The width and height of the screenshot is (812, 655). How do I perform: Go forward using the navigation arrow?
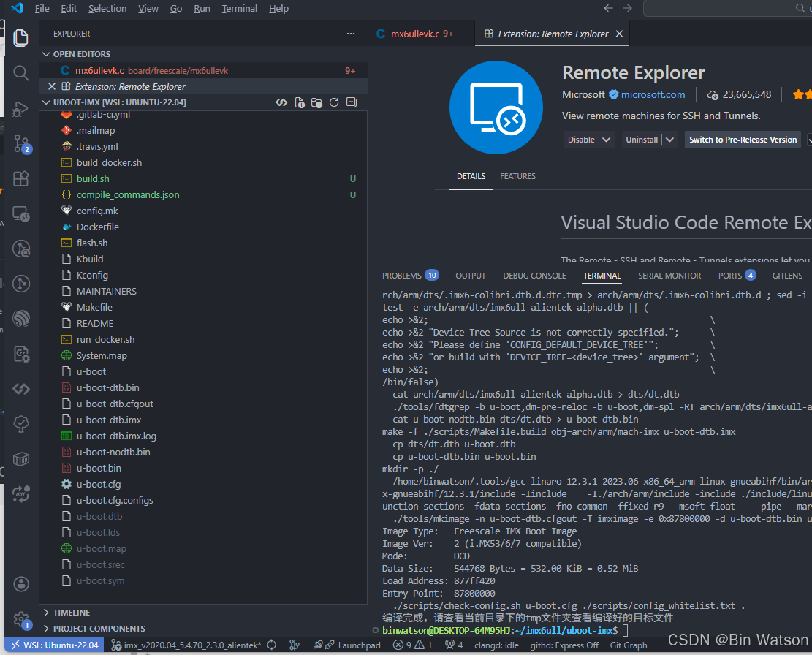pos(628,8)
